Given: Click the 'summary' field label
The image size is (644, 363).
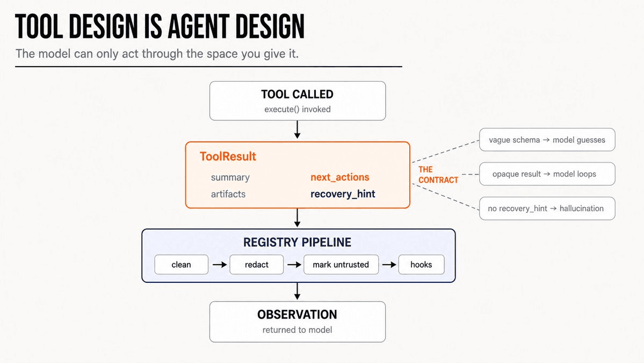Looking at the screenshot, I should tap(230, 177).
